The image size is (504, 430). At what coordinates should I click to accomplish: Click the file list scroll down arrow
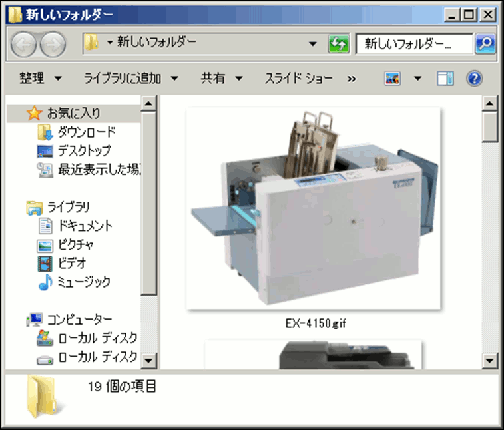491,360
